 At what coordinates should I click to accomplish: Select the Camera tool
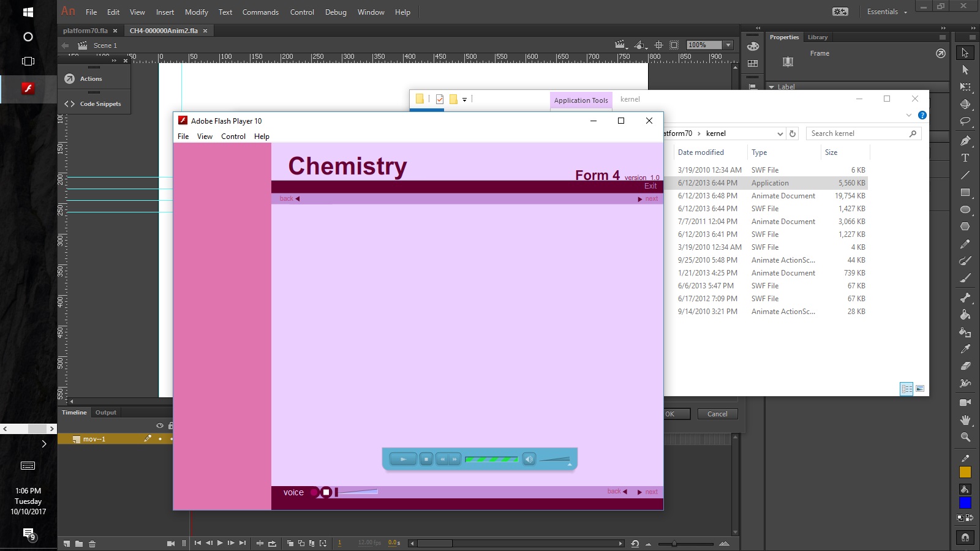pyautogui.click(x=965, y=402)
